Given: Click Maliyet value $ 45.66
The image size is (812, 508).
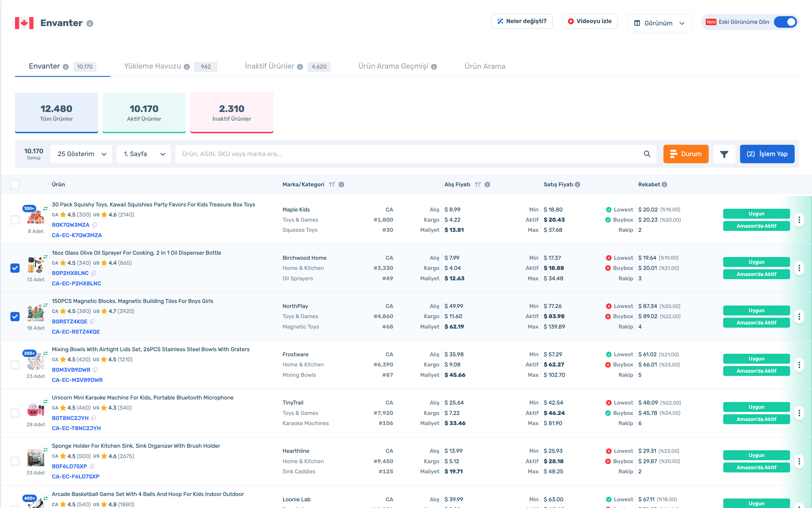Looking at the screenshot, I should [455, 375].
